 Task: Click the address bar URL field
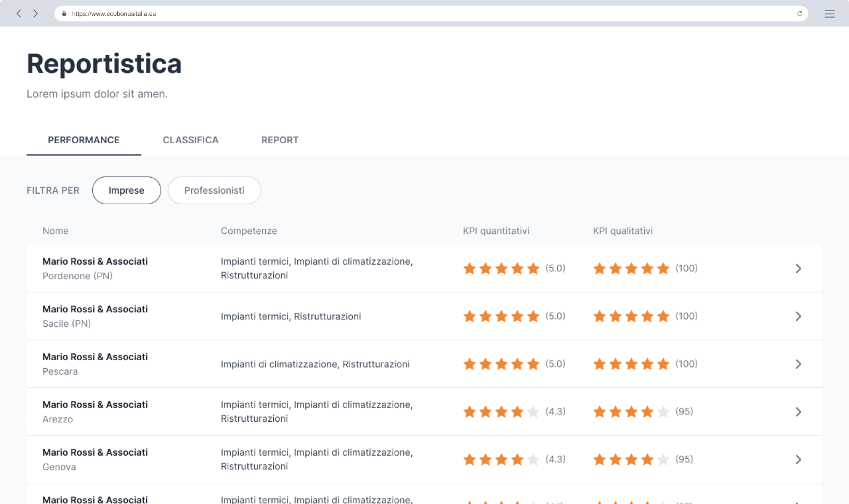[x=431, y=14]
